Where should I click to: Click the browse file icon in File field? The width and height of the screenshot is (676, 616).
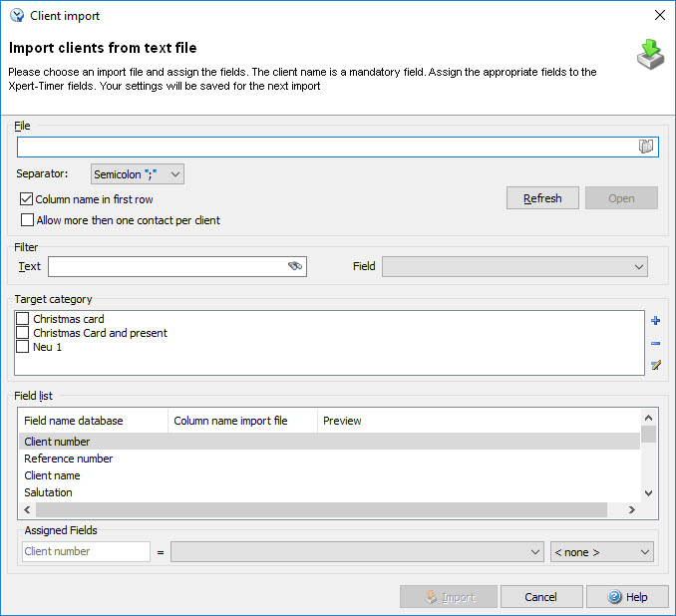click(x=646, y=147)
